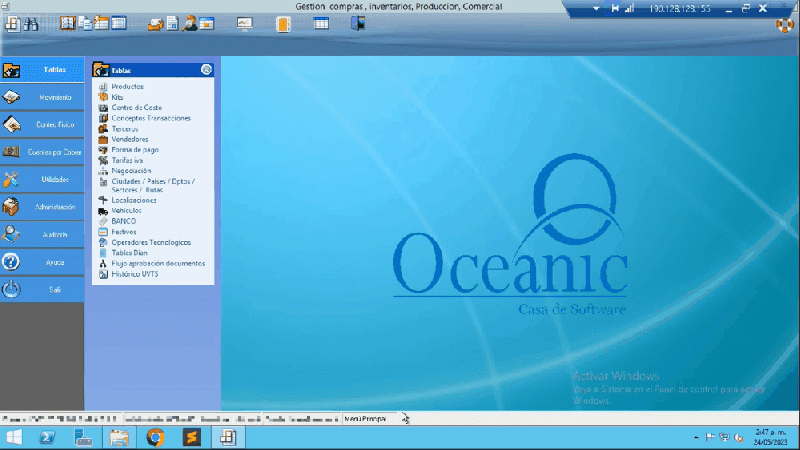Open the remote session bar dropdown arrow

[597, 9]
